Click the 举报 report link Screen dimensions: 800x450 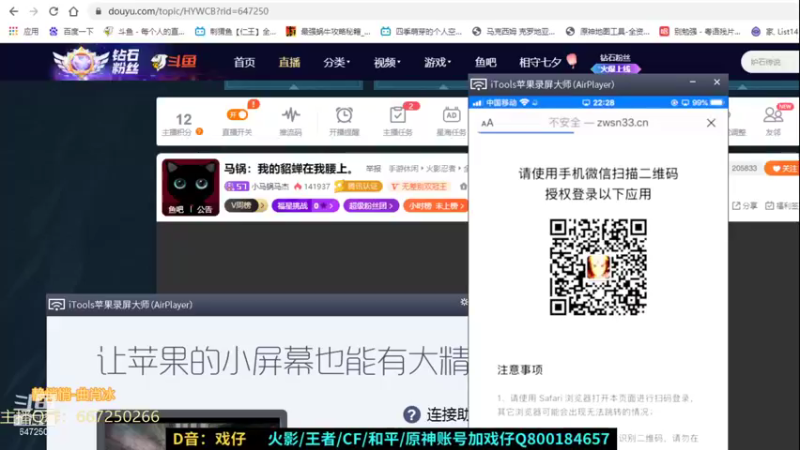coord(373,168)
